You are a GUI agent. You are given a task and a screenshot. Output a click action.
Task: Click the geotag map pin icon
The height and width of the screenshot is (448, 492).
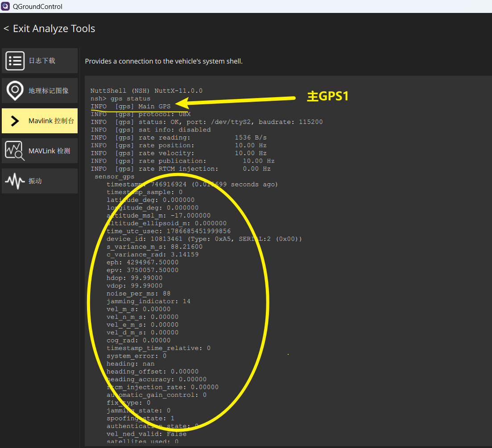(x=15, y=90)
